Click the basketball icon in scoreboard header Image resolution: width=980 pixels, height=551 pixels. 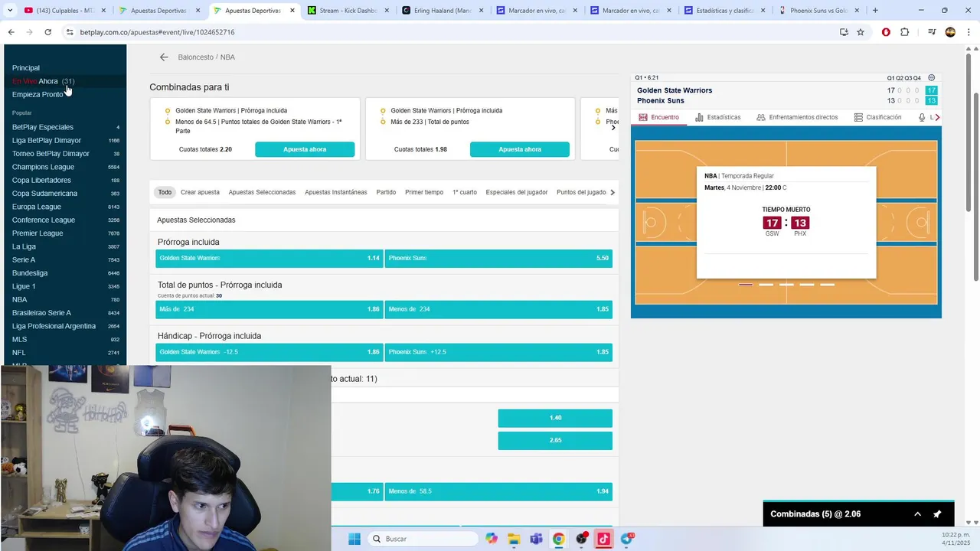pos(931,78)
